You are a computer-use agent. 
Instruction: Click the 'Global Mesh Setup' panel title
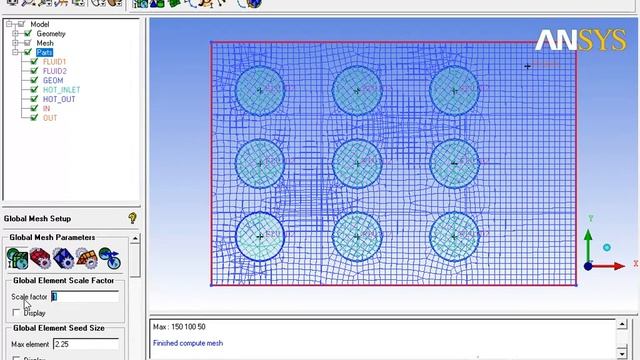[37, 219]
